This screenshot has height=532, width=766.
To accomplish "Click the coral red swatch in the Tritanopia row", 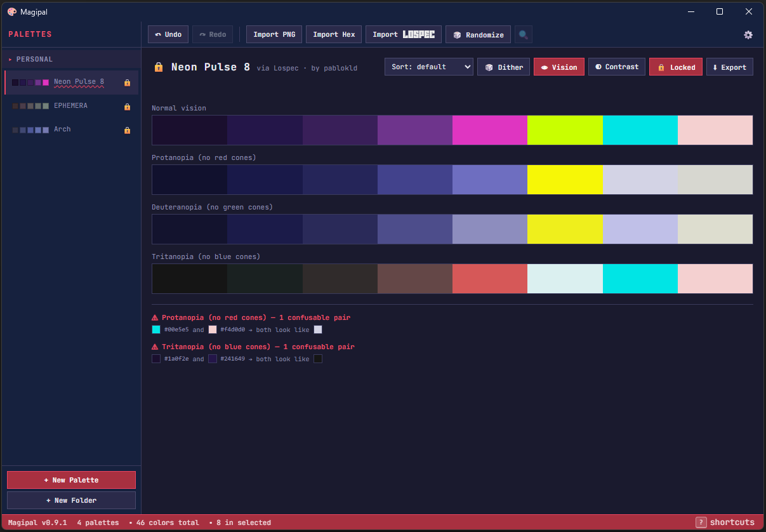I will tap(490, 279).
